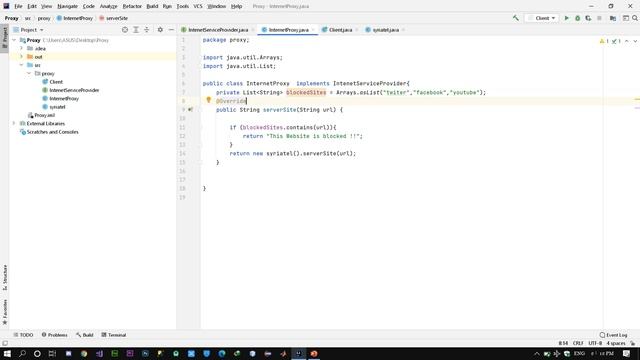
Task: Click the yellow lightbulb intention icon
Action: [208, 100]
